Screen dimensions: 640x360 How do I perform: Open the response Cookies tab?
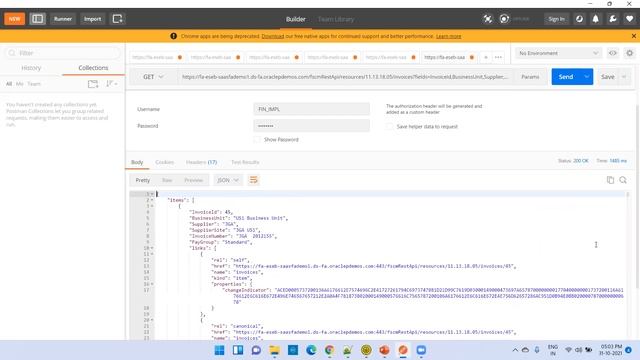tap(164, 162)
